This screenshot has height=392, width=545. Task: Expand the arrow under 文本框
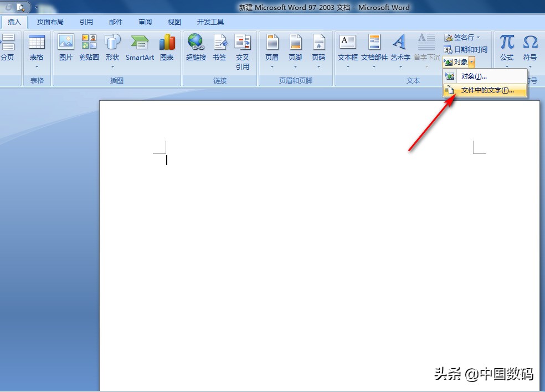[x=348, y=67]
